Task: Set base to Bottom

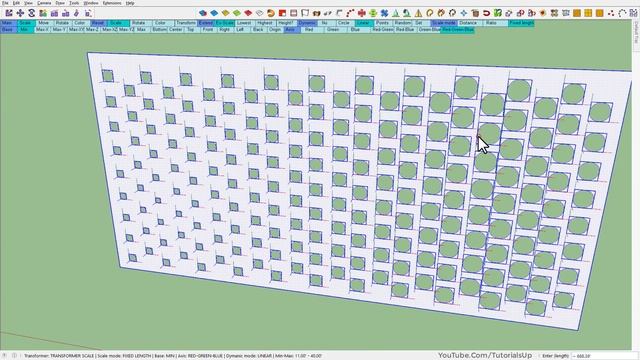Action: (x=160, y=30)
